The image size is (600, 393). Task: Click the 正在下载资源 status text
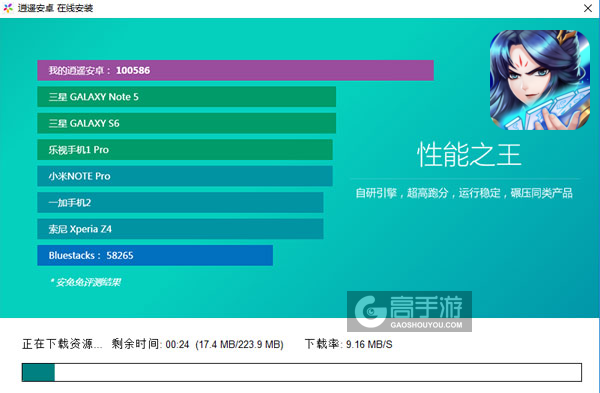click(x=62, y=344)
